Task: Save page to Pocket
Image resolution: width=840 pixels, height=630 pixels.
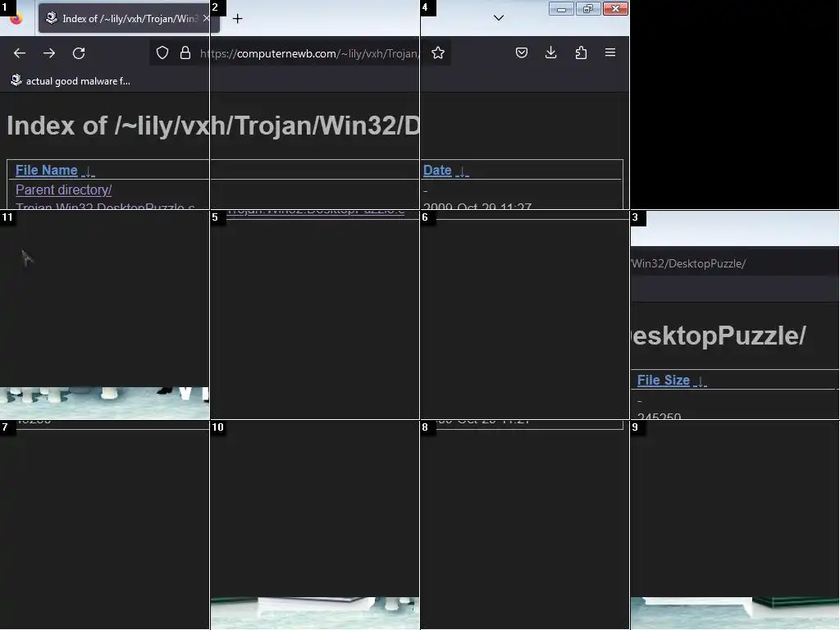Action: coord(521,52)
